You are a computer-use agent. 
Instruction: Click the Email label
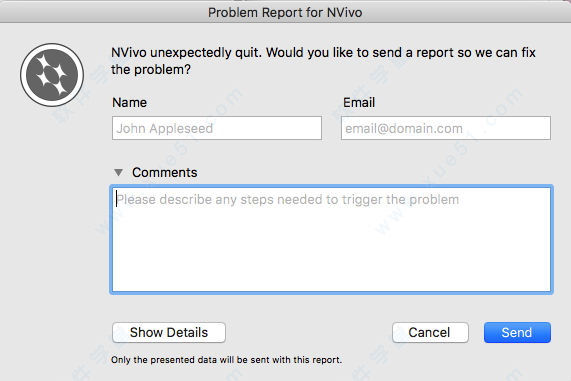(x=359, y=102)
